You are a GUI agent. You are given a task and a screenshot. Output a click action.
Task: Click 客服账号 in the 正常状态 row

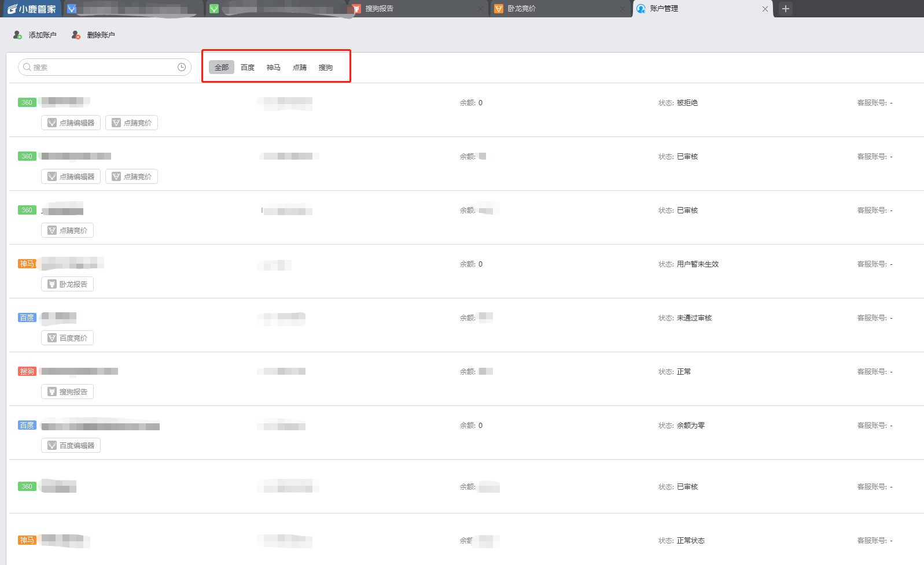point(875,541)
